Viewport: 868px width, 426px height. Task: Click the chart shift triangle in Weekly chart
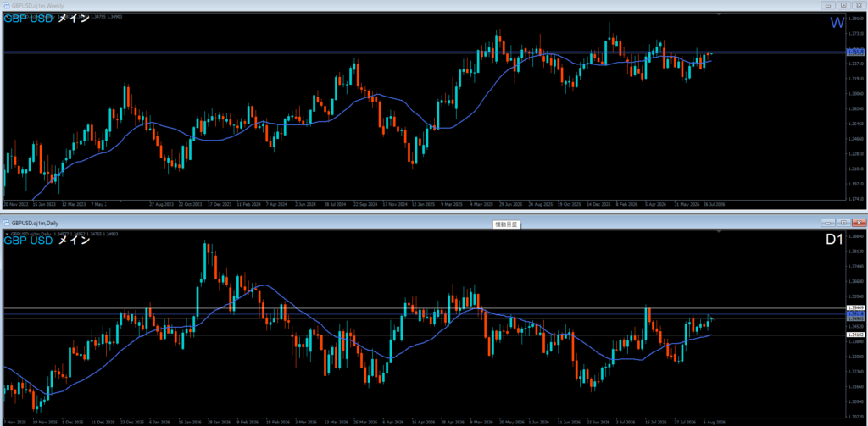(x=719, y=14)
